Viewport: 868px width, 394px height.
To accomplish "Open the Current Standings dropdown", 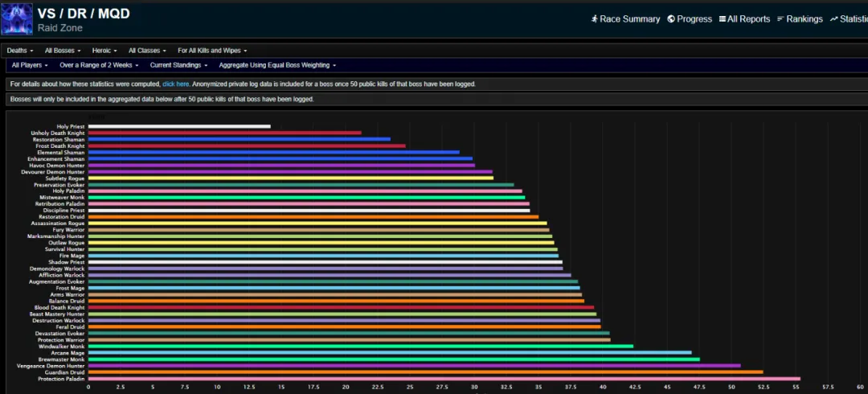I will point(178,65).
